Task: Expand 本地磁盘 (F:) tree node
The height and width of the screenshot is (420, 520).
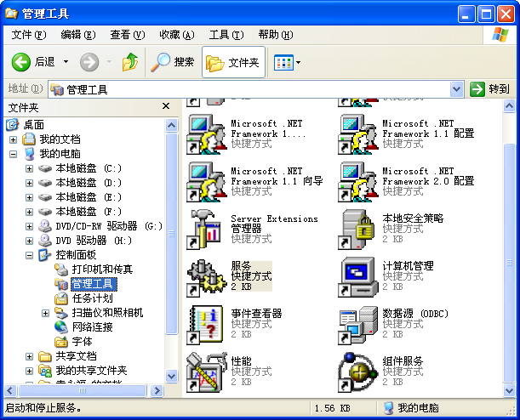Action: [x=30, y=212]
